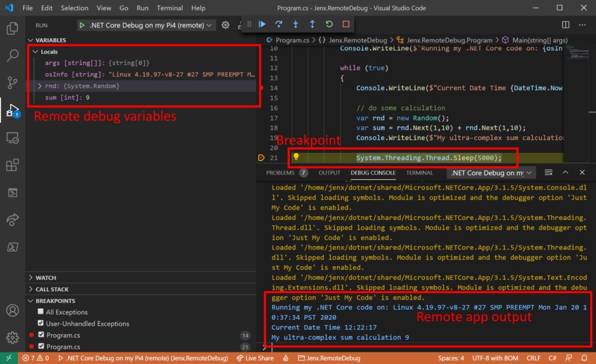Change line endings via CRLF
The height and width of the screenshot is (364, 596).
533,358
